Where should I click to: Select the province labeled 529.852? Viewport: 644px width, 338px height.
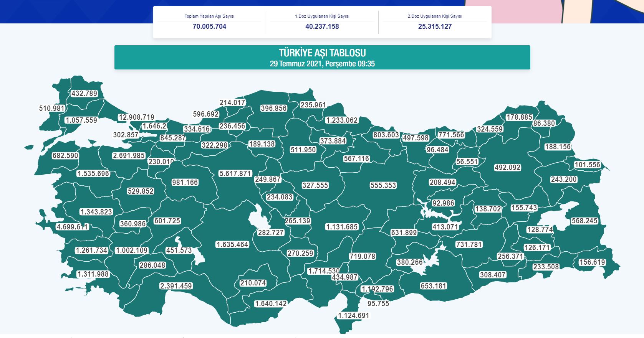click(141, 191)
